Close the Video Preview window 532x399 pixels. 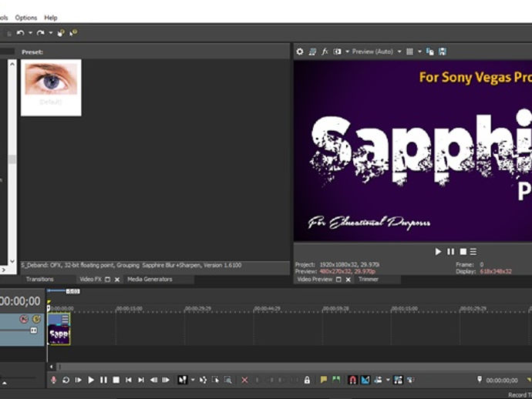348,280
